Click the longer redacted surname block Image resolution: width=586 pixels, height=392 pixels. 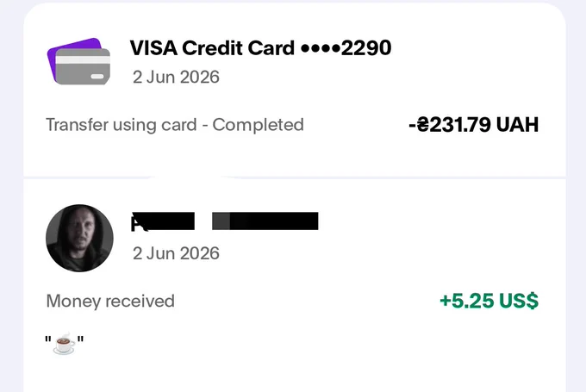click(265, 221)
